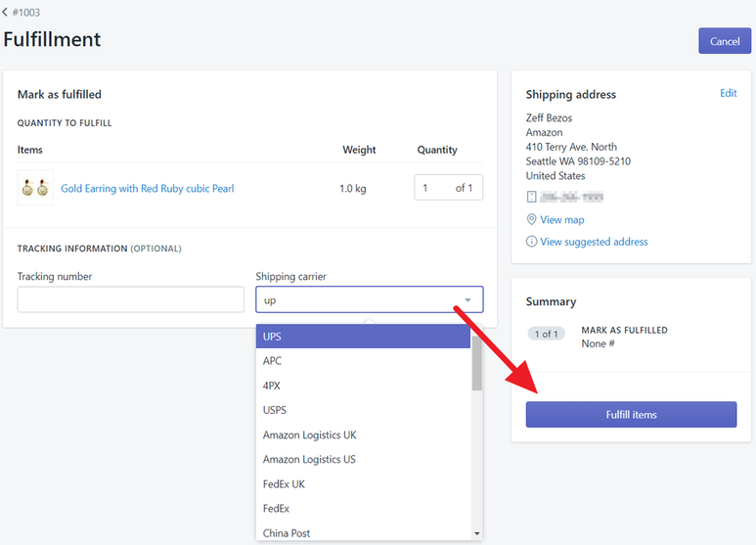Screen dimensions: 756x545
Task: Click into the Tracking number field
Action: point(130,299)
